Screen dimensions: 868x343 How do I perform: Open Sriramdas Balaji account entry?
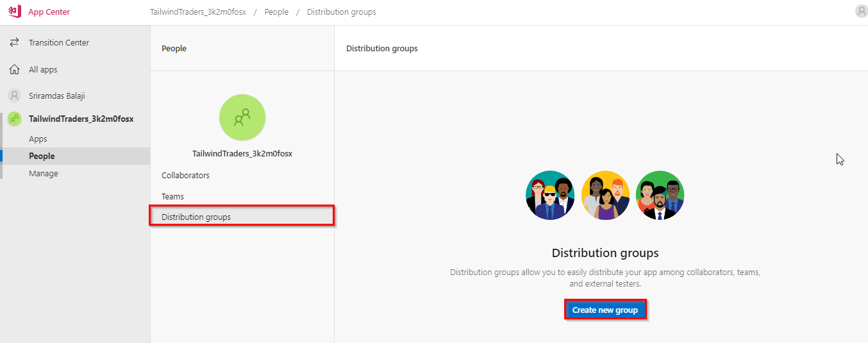tap(57, 96)
